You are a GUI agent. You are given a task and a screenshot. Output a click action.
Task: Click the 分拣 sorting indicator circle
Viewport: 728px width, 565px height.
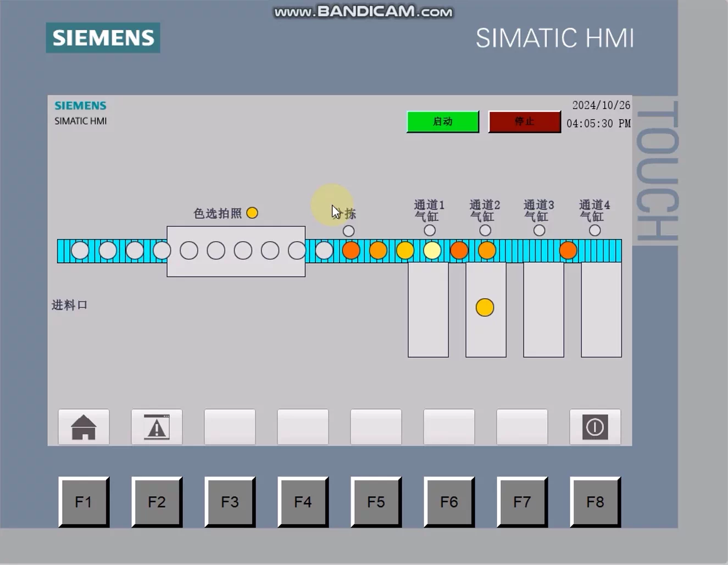pos(348,231)
